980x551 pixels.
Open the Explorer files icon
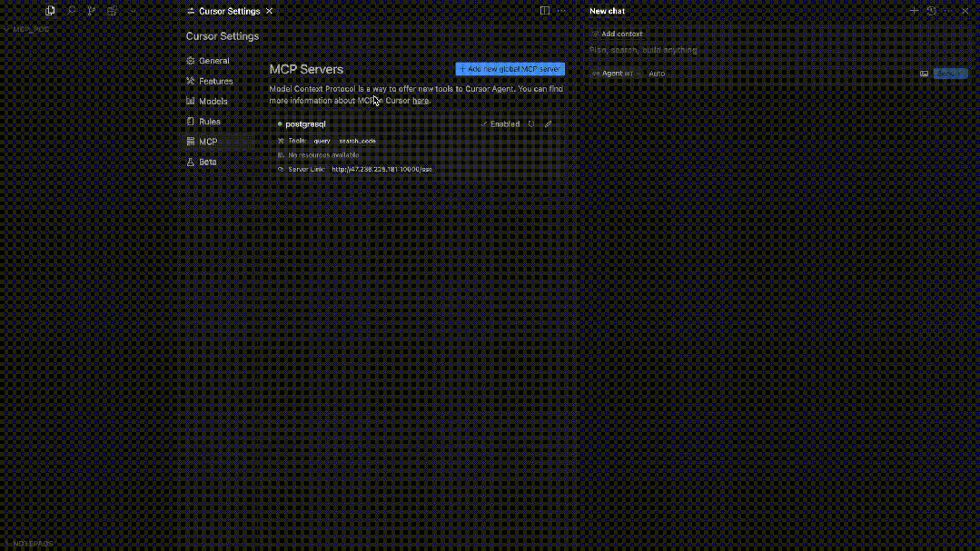50,11
